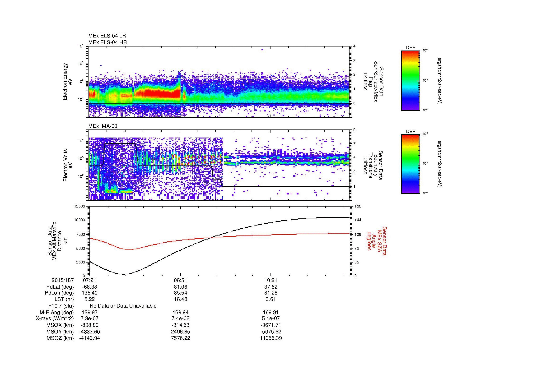Image resolution: width=555 pixels, height=392 pixels.
Task: Click PdLon value '81.28'
Action: coord(271,293)
